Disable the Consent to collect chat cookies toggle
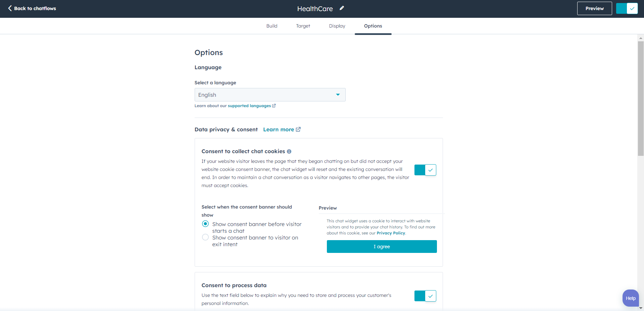644x311 pixels. 425,170
